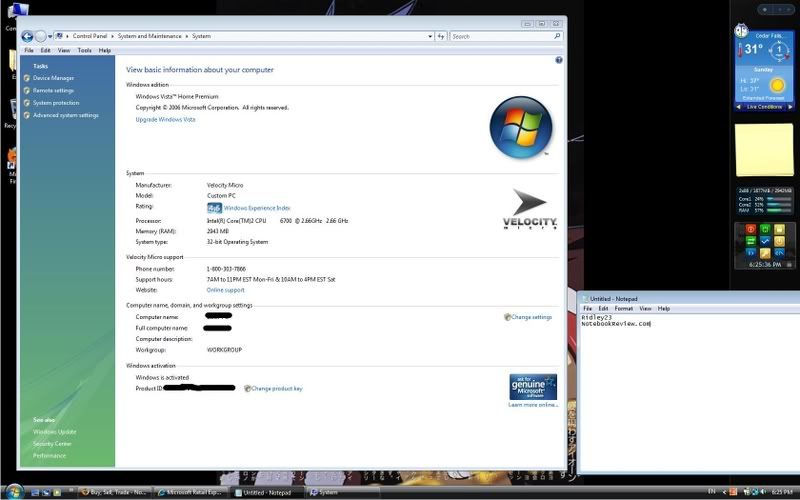Open the File menu in System window
The width and height of the screenshot is (800, 500).
pyautogui.click(x=29, y=51)
